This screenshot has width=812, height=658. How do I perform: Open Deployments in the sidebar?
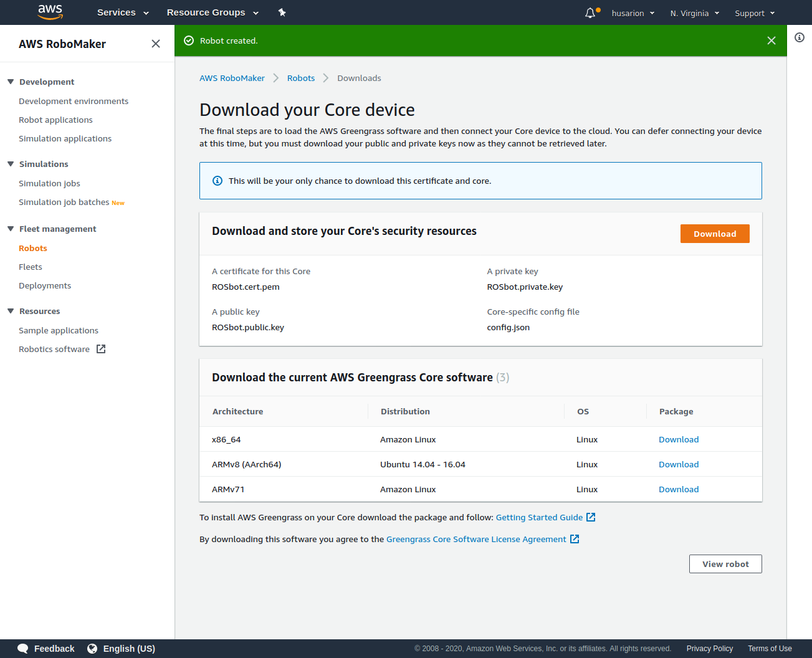pos(45,285)
